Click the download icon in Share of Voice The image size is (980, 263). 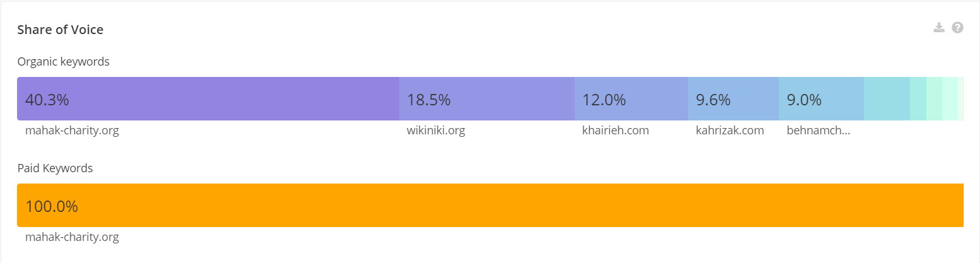[x=939, y=27]
